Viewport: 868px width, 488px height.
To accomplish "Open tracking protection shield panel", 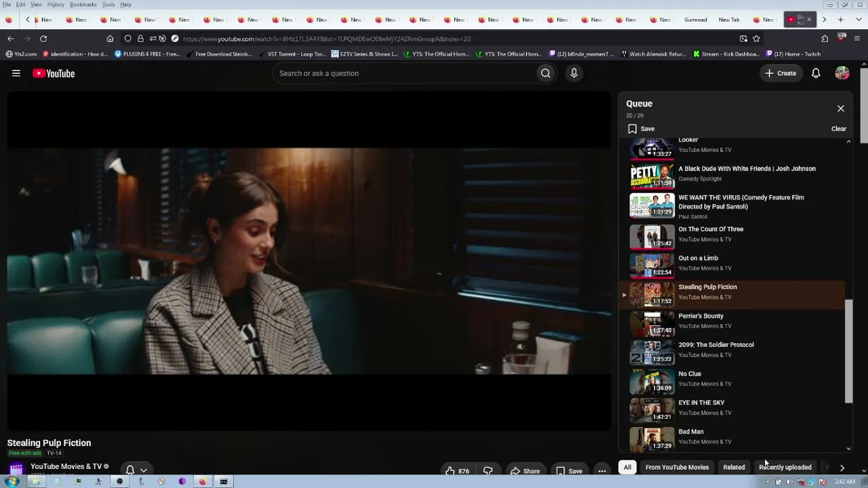I will coord(127,39).
